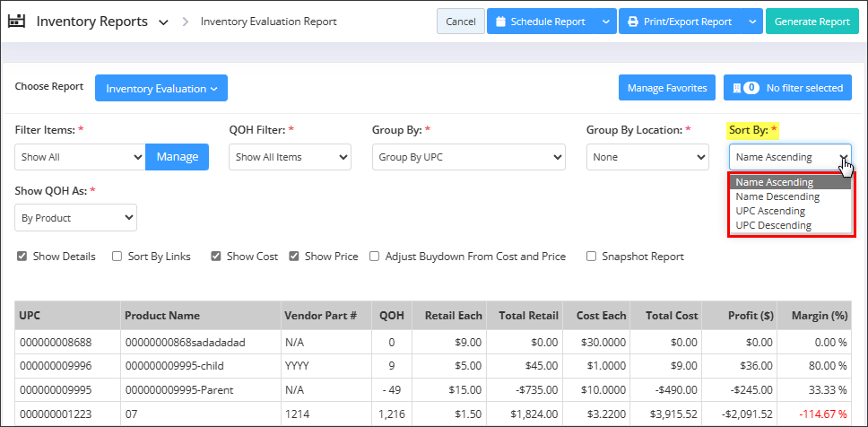Viewport: 868px width, 427px height.
Task: Open the Sort By dropdown
Action: tap(790, 157)
